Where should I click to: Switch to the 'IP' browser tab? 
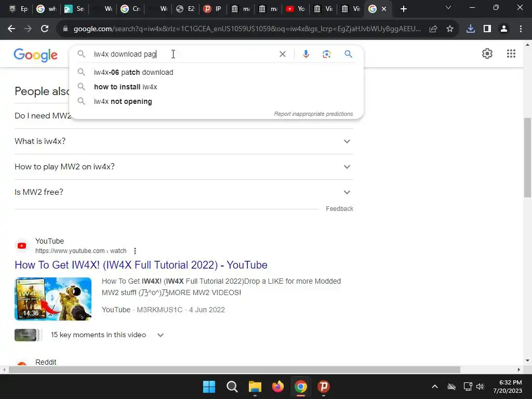coord(212,9)
